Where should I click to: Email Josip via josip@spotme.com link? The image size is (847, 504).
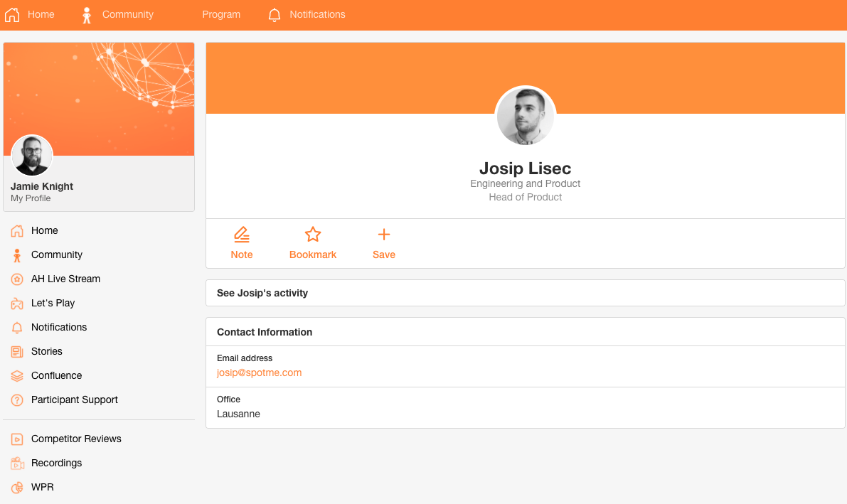(x=259, y=372)
